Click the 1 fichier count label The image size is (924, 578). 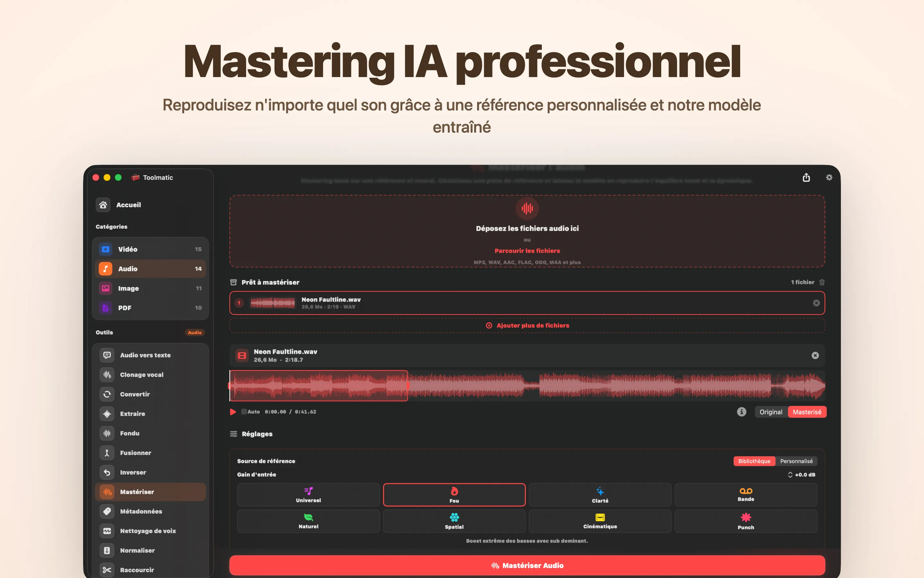[803, 282]
